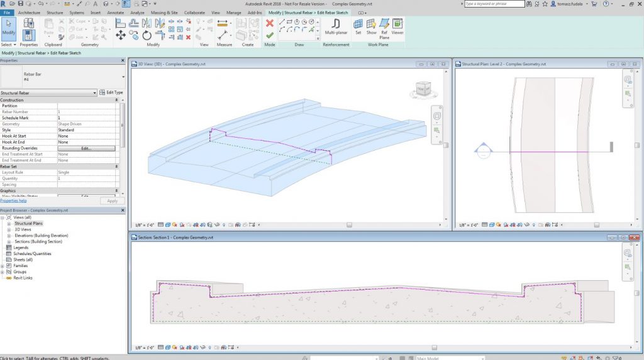This screenshot has height=360, width=644.
Task: Select the Modify arrow tool
Action: pyautogui.click(x=9, y=26)
